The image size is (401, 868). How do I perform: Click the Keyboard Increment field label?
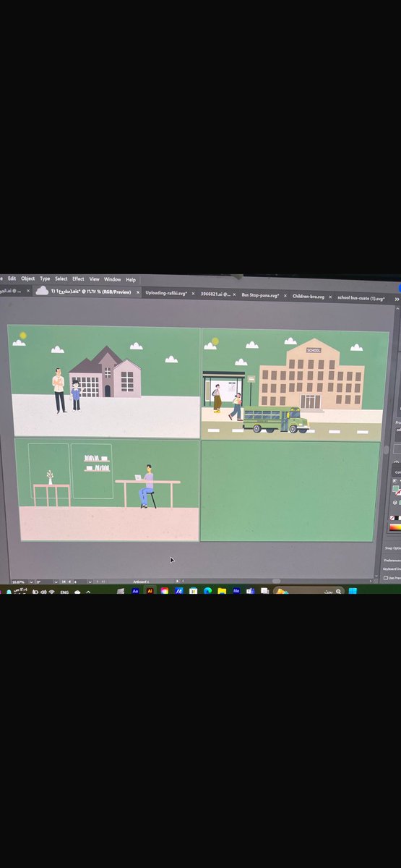pos(393,568)
